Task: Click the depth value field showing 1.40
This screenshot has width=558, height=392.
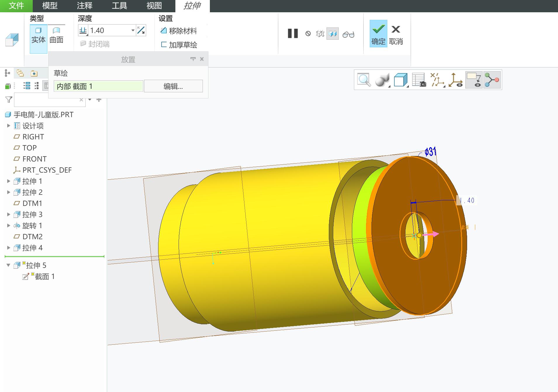Action: coord(110,30)
